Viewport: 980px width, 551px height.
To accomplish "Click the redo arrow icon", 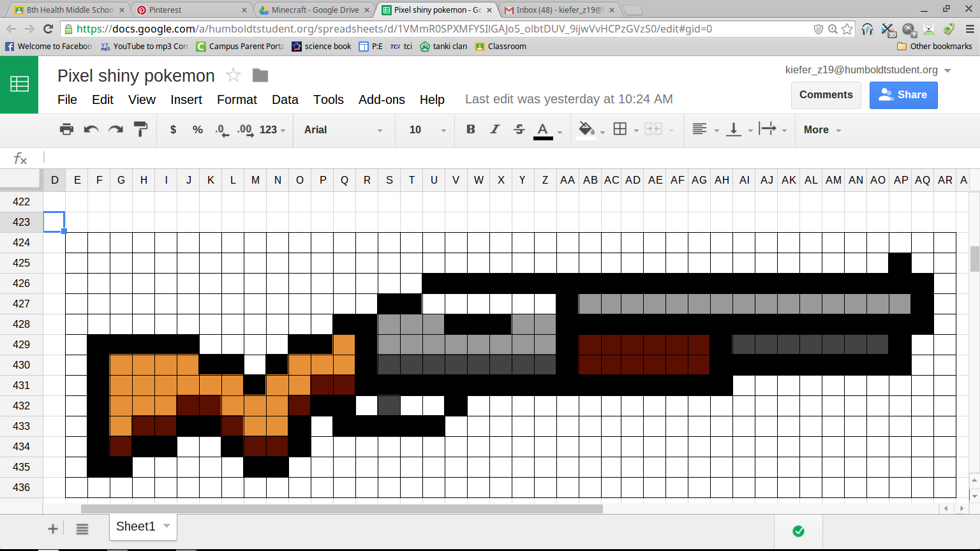I will tap(115, 129).
